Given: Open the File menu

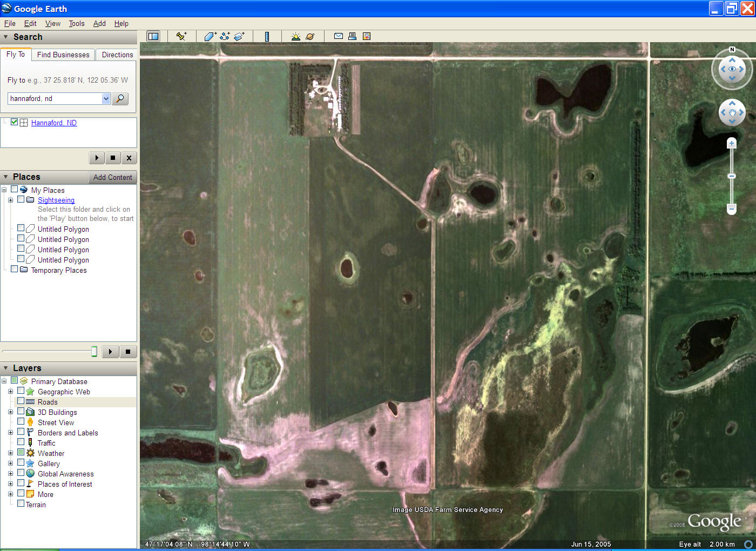Looking at the screenshot, I should pos(10,23).
